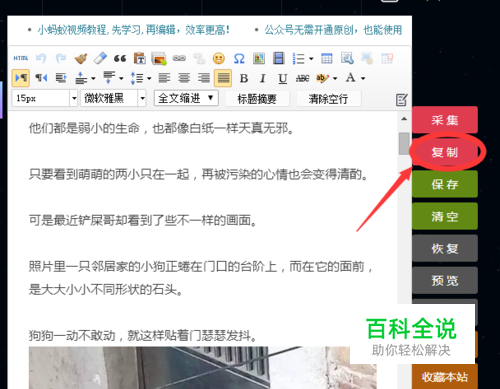
Task: Expand line height dropdown arrow
Action: click(x=149, y=78)
